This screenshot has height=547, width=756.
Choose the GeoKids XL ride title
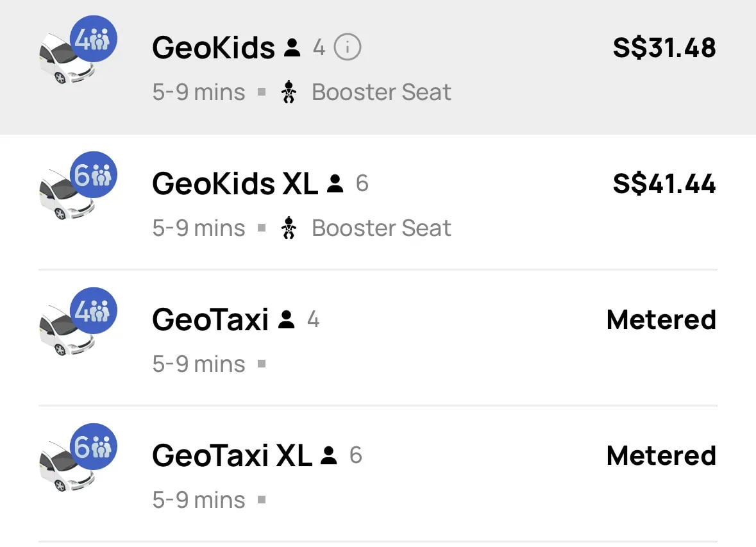point(235,184)
